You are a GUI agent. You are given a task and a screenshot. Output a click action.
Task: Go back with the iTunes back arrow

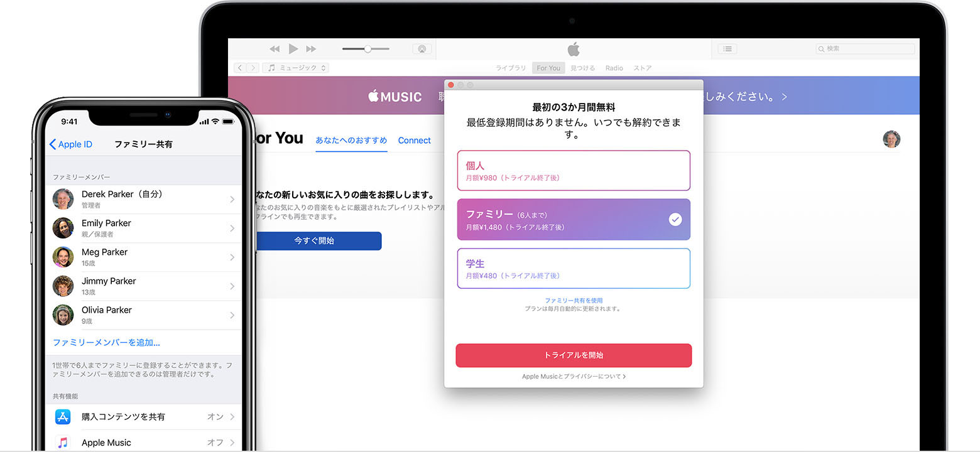click(x=240, y=68)
